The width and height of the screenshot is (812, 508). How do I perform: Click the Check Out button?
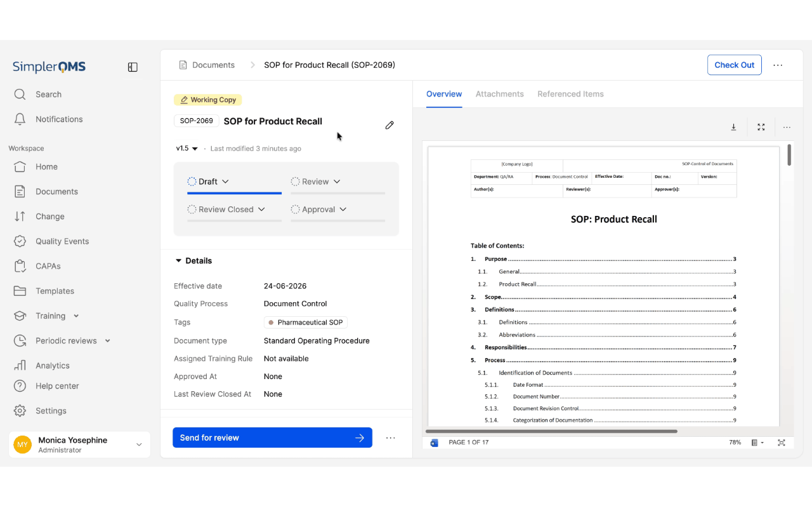[x=735, y=65]
